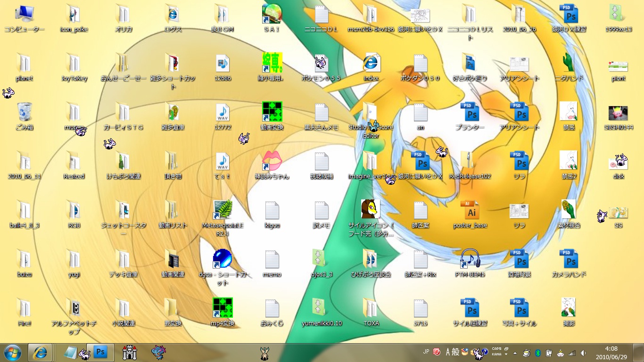Open the 禁忌2 image file
This screenshot has height=362, width=644.
point(569,166)
